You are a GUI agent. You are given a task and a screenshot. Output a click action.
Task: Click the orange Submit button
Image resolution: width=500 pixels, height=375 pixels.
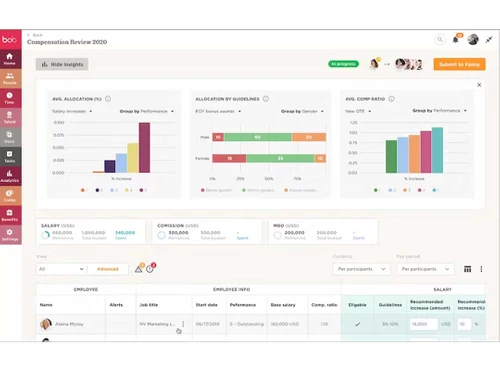click(x=459, y=64)
